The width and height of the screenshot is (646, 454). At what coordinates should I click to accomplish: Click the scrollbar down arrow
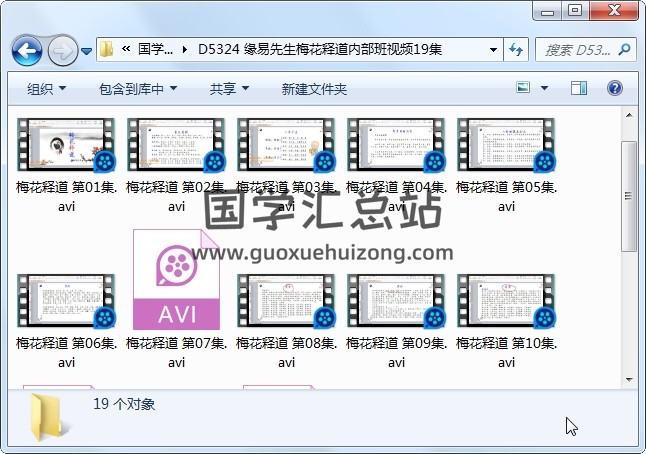pyautogui.click(x=629, y=379)
